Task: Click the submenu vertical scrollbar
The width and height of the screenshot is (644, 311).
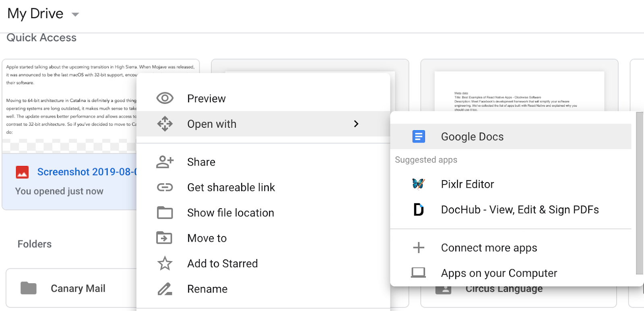Action: click(639, 193)
